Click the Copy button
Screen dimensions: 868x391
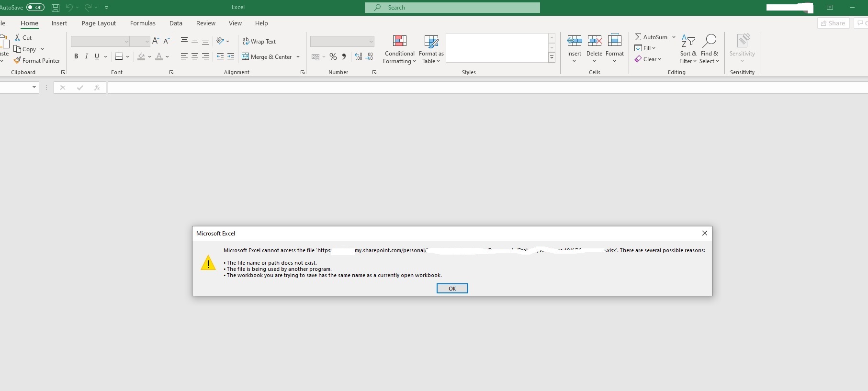[x=25, y=49]
